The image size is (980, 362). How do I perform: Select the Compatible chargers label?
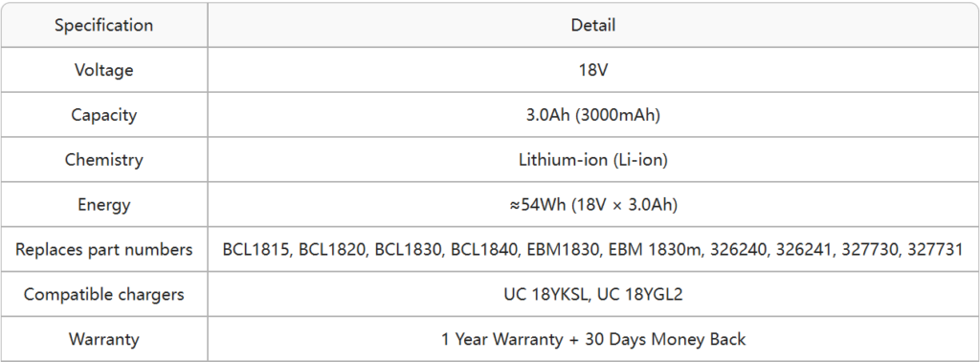(x=103, y=294)
